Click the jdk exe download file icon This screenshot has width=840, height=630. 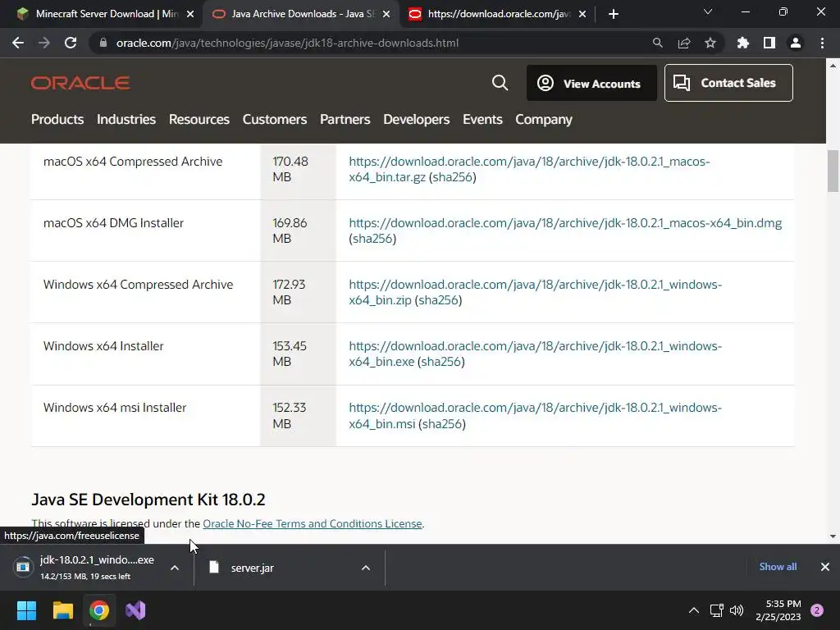[23, 567]
